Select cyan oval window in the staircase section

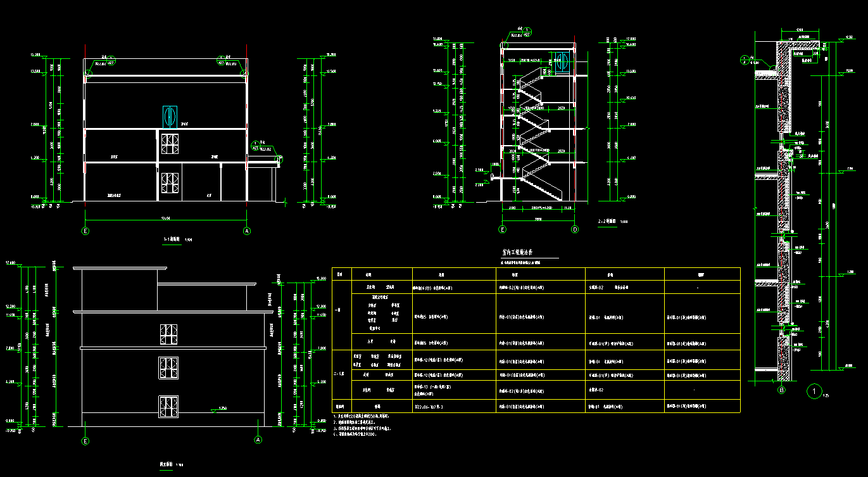click(x=562, y=61)
